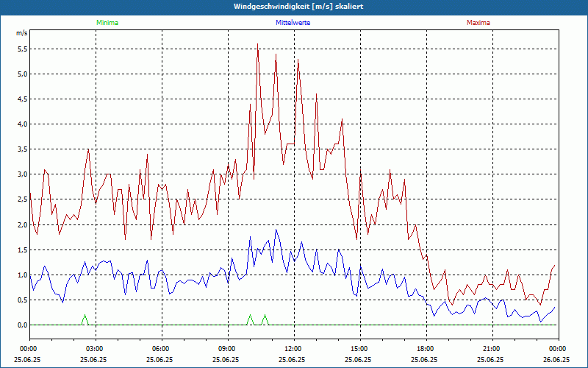Image resolution: width=588 pixels, height=368 pixels.
Task: Click the 1,0 y-axis value
Action: (x=23, y=275)
